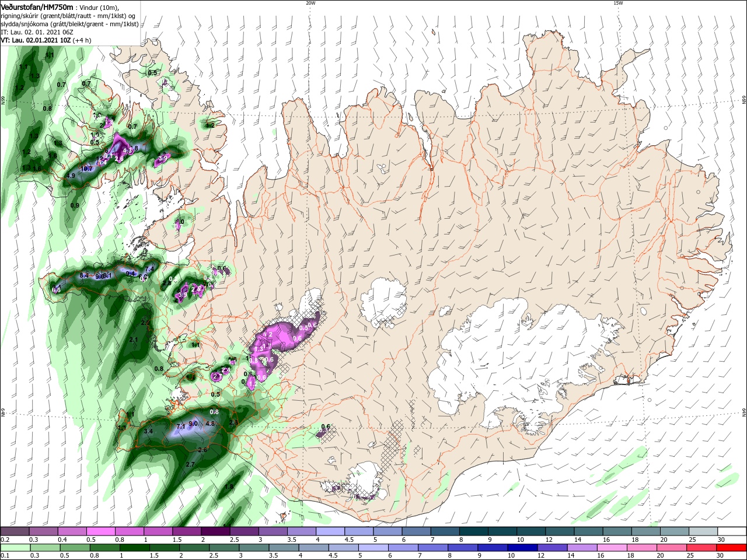747x560 pixels.
Task: Click the rain legend swatch between 20 and 25
Action: coord(672,548)
